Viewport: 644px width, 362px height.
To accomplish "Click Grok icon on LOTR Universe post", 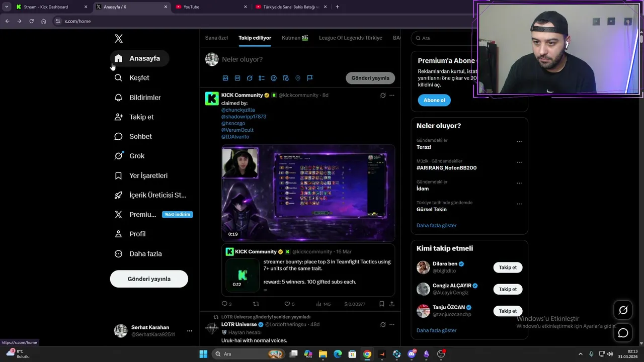I will (x=383, y=325).
